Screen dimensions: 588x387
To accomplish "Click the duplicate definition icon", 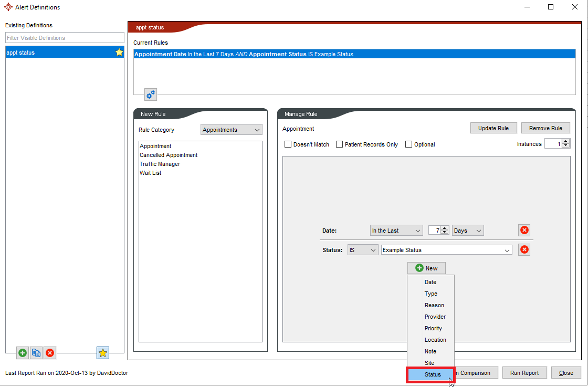I will pyautogui.click(x=36, y=353).
